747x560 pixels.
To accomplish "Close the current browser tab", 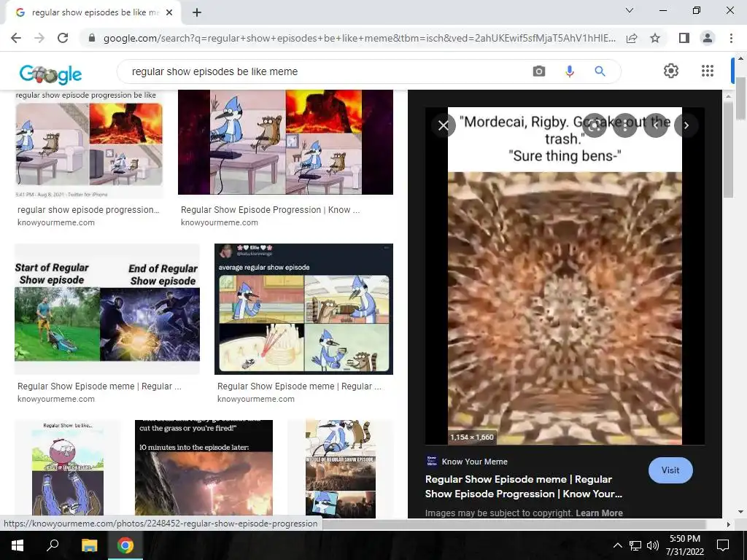I will click(169, 12).
